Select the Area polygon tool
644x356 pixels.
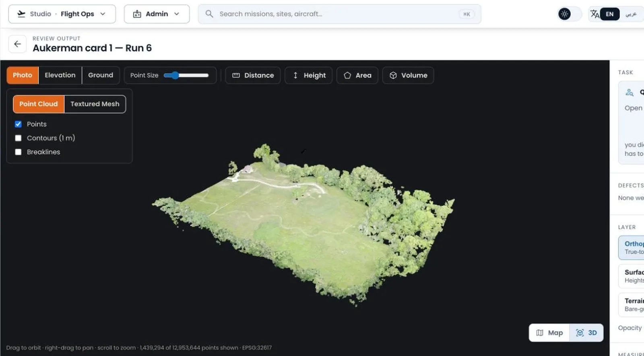(357, 75)
